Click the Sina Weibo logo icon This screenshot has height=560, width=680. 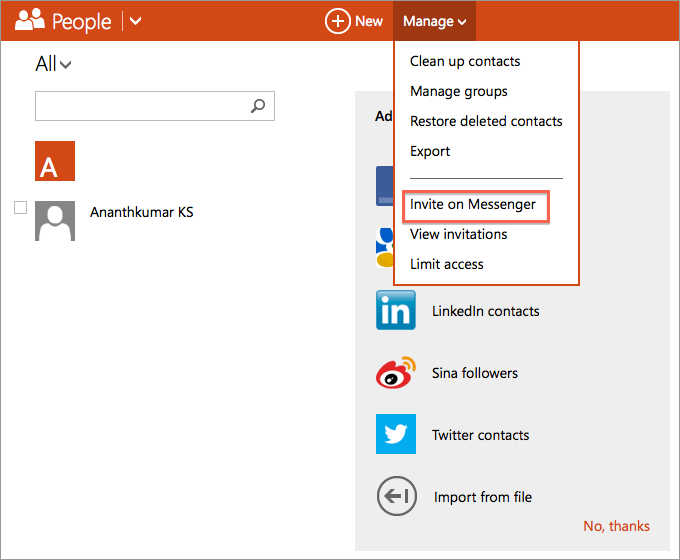pos(395,373)
